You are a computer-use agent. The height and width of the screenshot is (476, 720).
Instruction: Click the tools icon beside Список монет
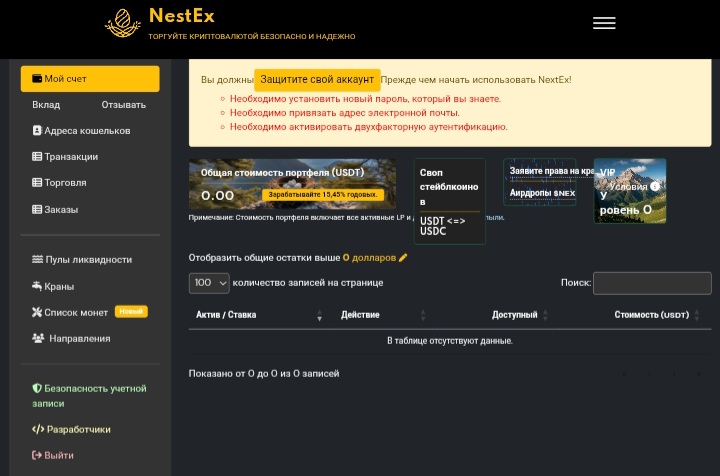pos(37,312)
